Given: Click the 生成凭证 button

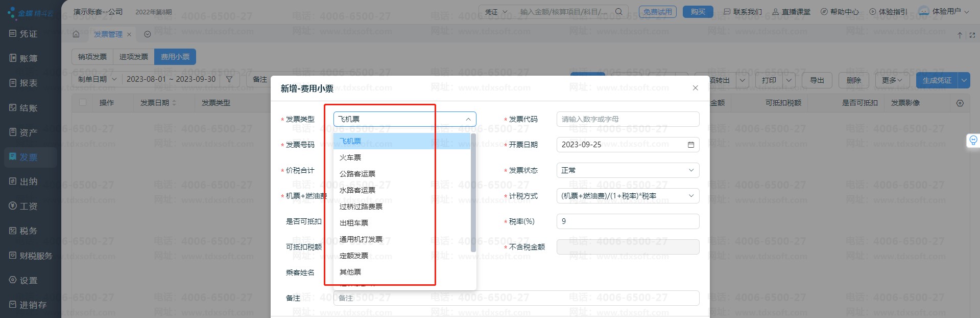Looking at the screenshot, I should 937,80.
